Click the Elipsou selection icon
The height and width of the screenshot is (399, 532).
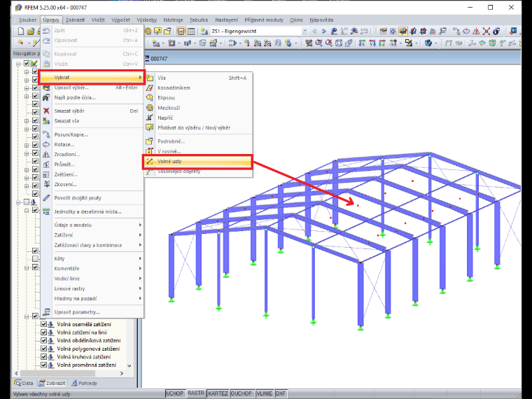[150, 98]
